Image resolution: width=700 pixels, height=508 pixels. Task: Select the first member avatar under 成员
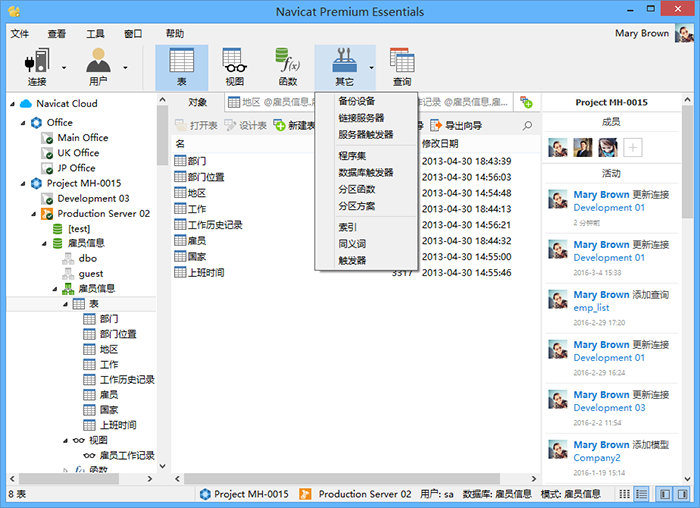coord(558,147)
